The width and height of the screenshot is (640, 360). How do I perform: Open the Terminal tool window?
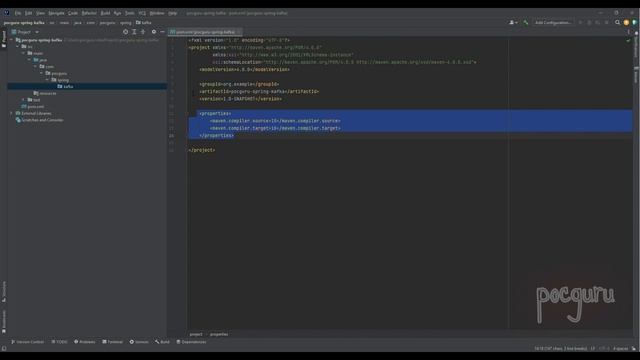coord(112,342)
